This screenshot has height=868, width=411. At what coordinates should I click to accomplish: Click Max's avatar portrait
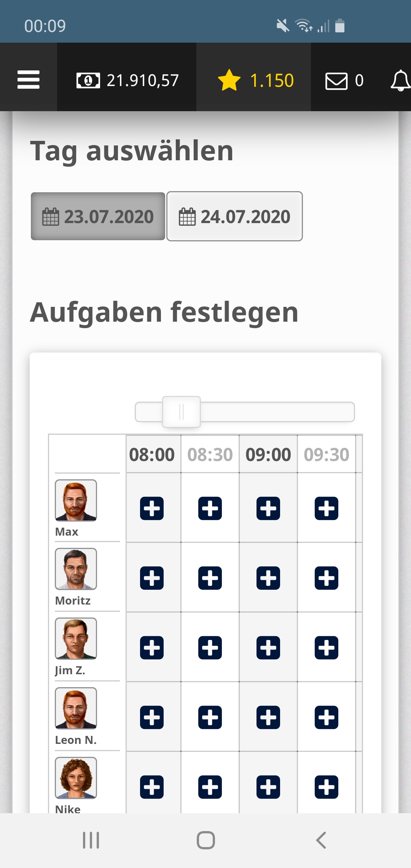point(76,500)
